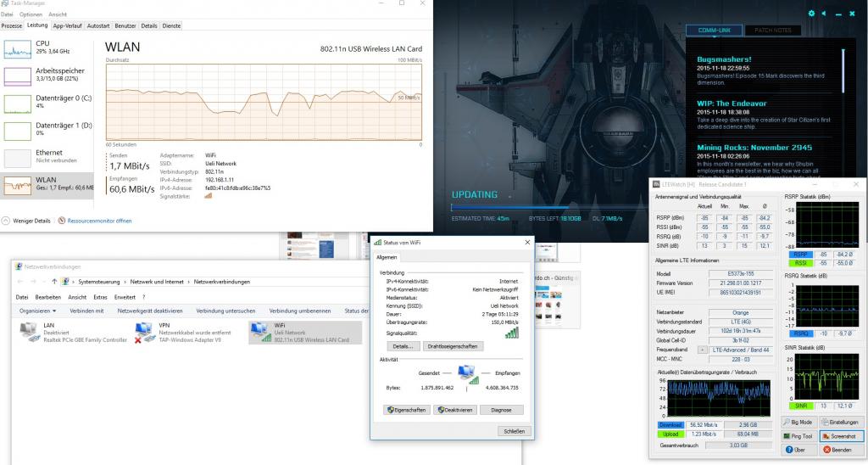The height and width of the screenshot is (465, 868).
Task: Switch to Benutzer tab
Action: [x=125, y=26]
